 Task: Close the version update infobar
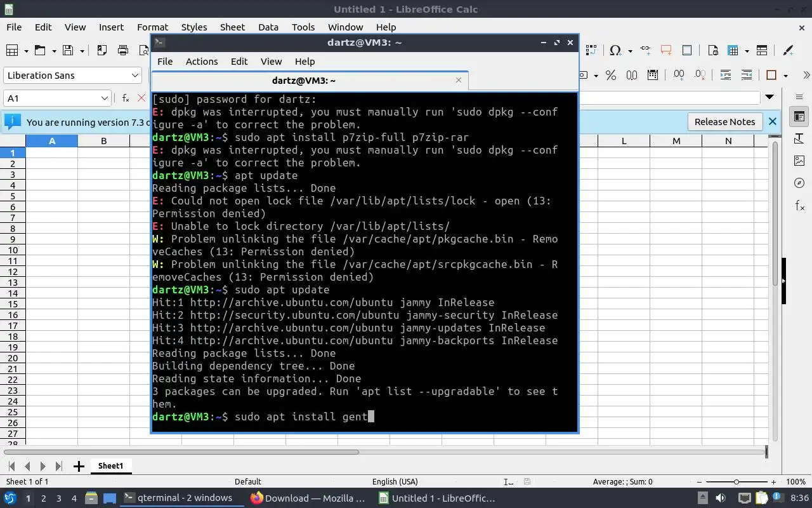[773, 122]
